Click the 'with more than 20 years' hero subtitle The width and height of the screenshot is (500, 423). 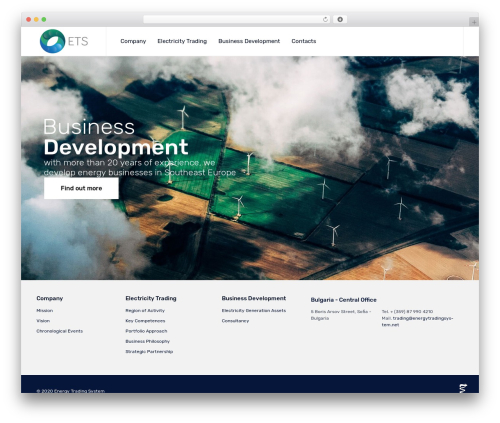click(x=140, y=168)
